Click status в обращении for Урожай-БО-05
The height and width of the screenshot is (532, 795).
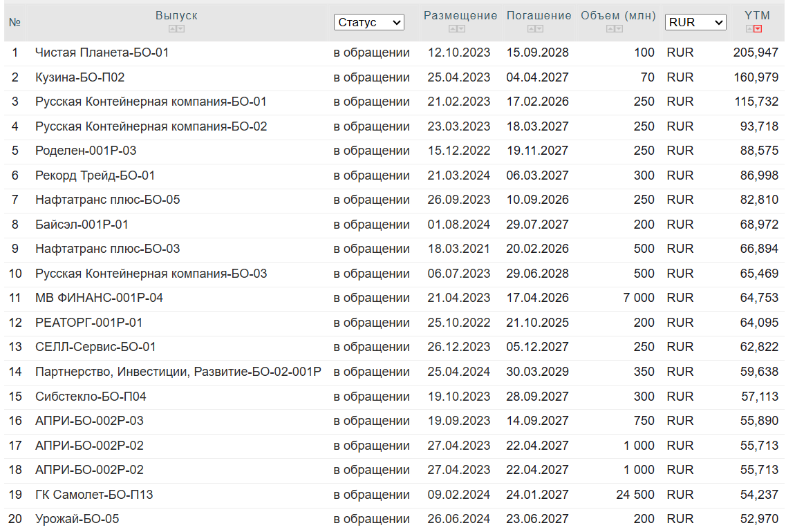coord(372,520)
